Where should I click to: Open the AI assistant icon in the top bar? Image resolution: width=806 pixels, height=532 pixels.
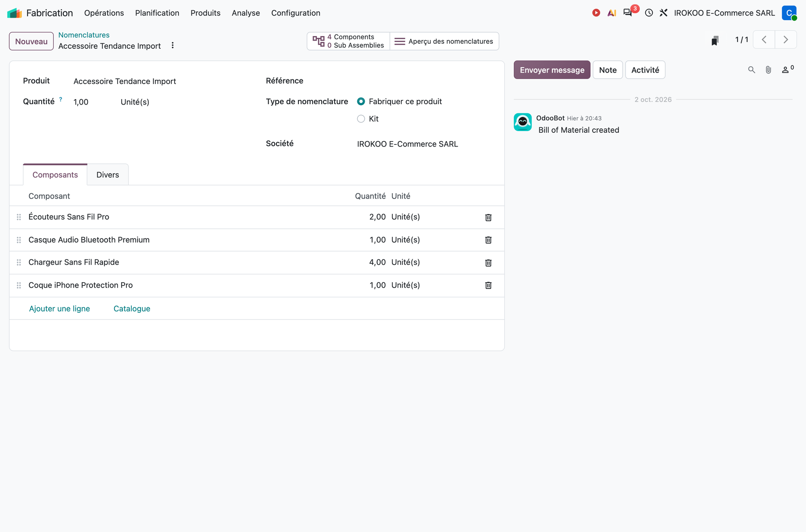point(612,13)
